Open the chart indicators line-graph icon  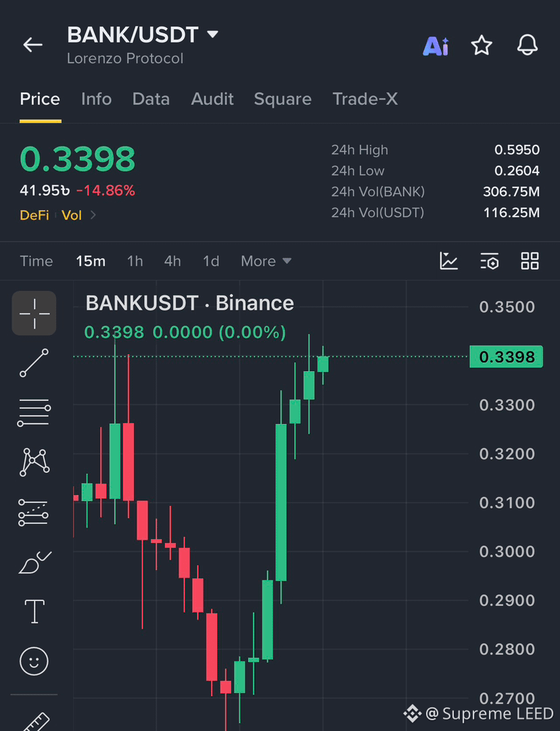point(448,261)
